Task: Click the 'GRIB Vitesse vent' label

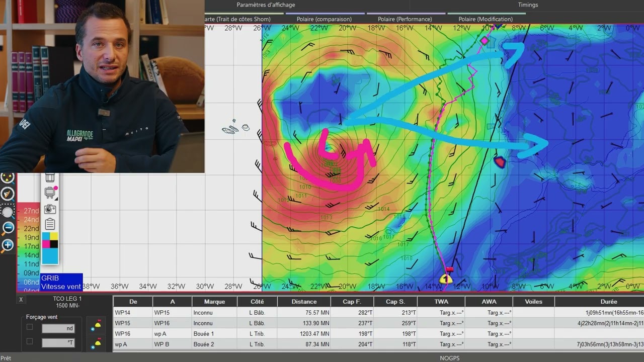Action: (x=61, y=282)
